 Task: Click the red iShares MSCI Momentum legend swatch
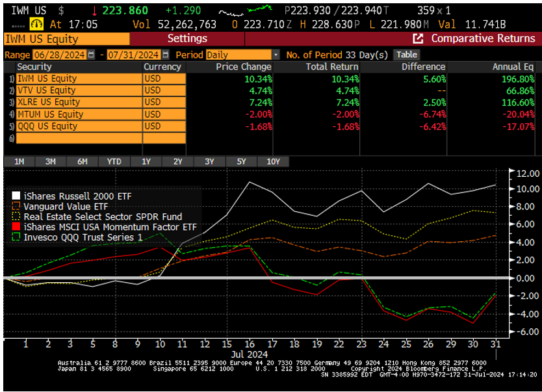(x=16, y=227)
